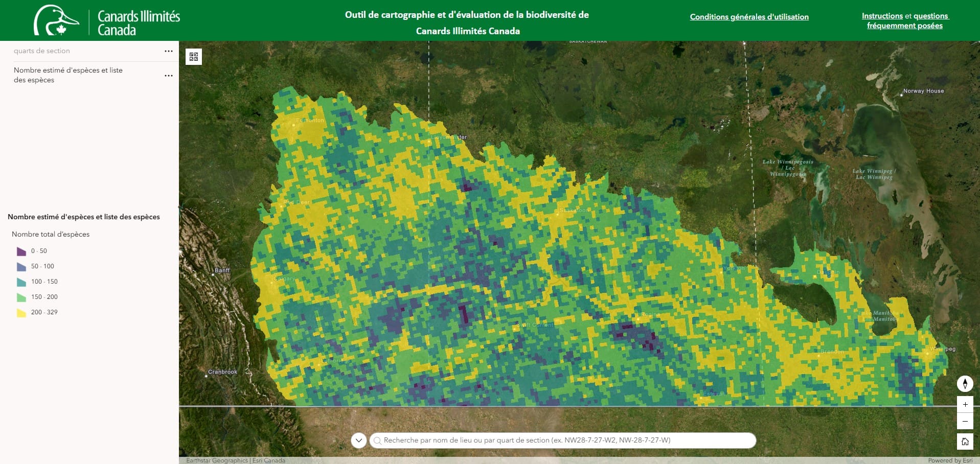Click the Brandon city label on map
The height and width of the screenshot is (464, 980).
[x=832, y=352]
